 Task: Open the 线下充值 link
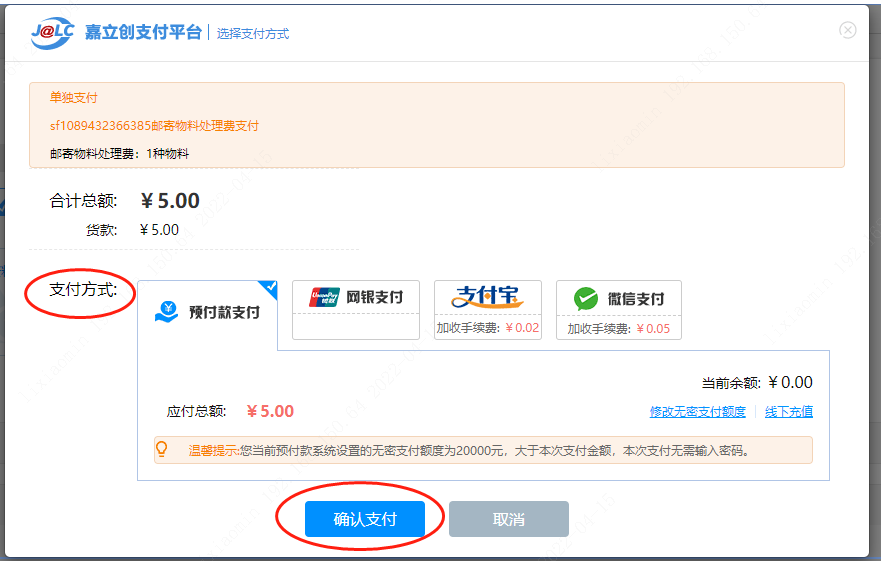(x=789, y=412)
